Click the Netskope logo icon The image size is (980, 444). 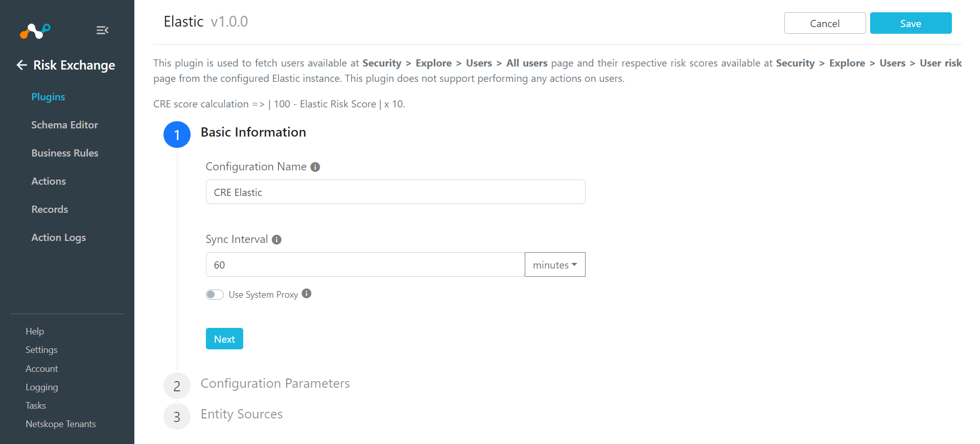[35, 31]
